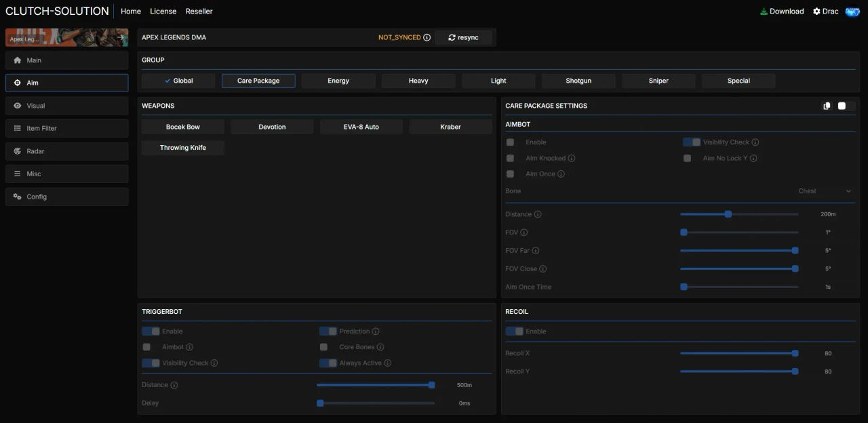This screenshot has width=868, height=423.
Task: Click the crosshair icon beside Aim
Action: click(x=17, y=83)
